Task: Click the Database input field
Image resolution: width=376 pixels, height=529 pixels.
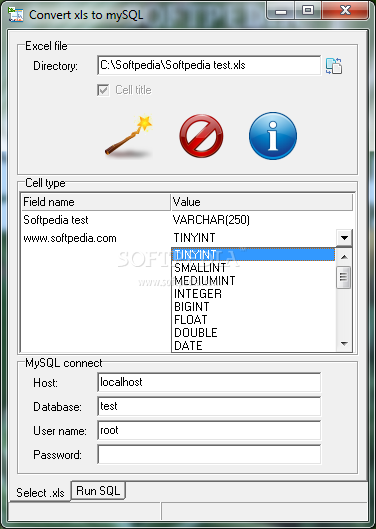Action: pyautogui.click(x=209, y=406)
